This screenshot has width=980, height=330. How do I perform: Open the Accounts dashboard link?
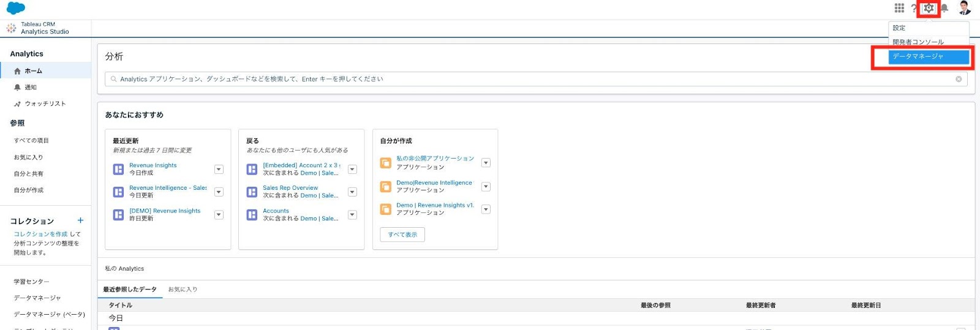point(276,211)
